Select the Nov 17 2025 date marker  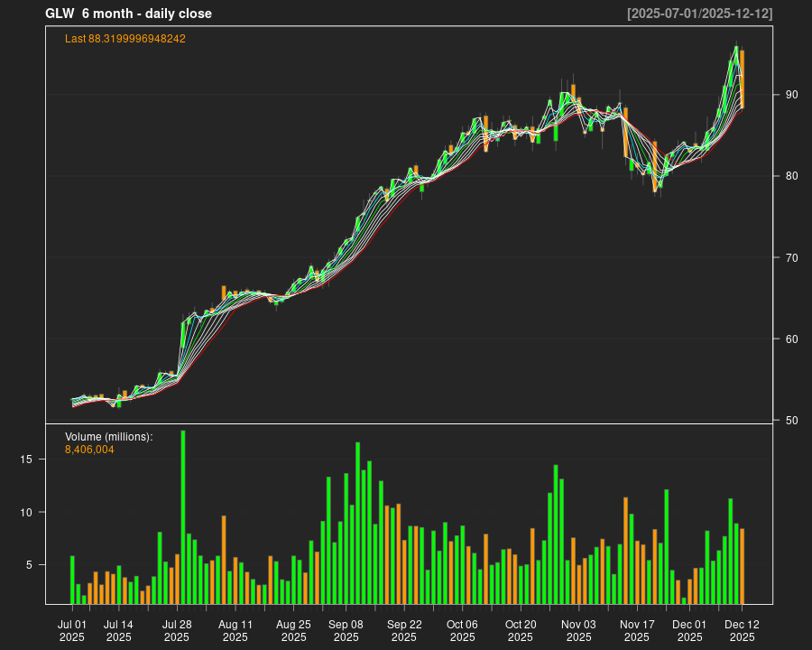pos(637,630)
